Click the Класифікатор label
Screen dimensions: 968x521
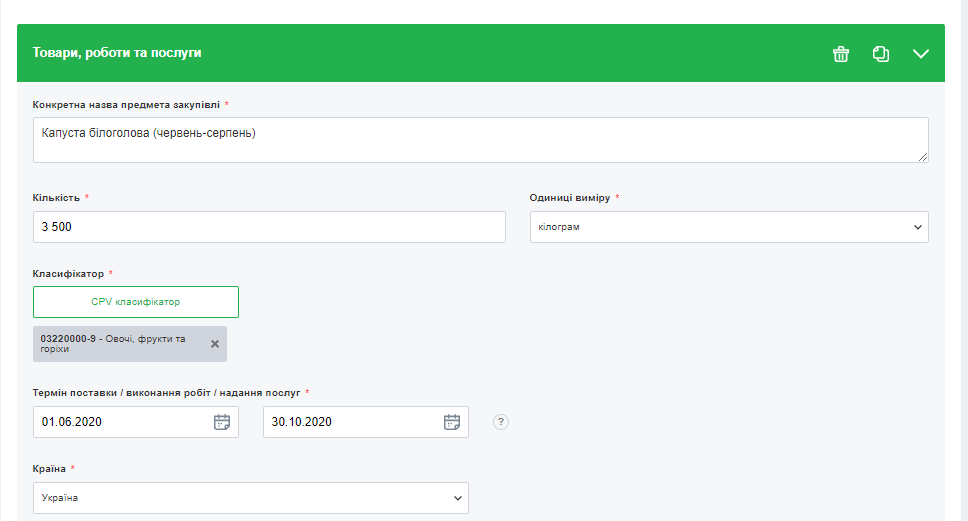[x=68, y=273]
